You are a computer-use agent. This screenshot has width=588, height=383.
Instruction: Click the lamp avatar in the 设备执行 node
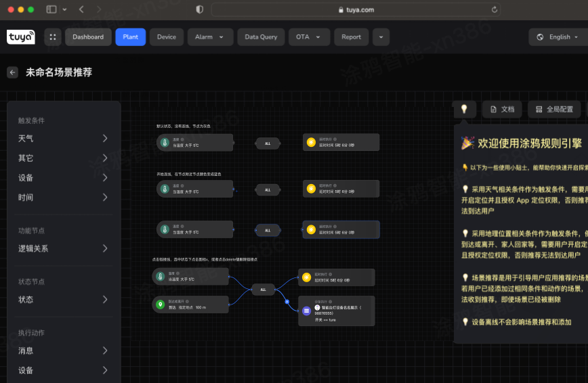click(x=317, y=308)
